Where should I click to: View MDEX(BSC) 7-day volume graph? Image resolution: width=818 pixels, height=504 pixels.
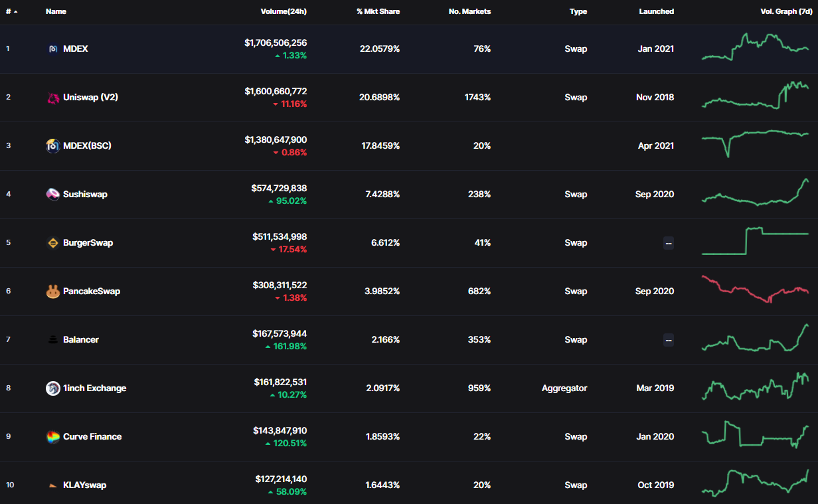pos(756,143)
